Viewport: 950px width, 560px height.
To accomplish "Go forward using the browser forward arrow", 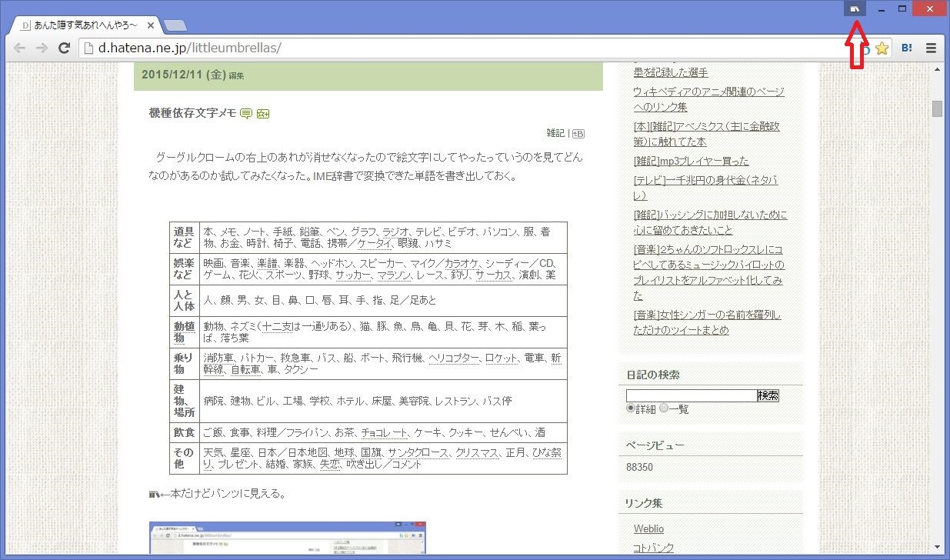I will point(42,48).
